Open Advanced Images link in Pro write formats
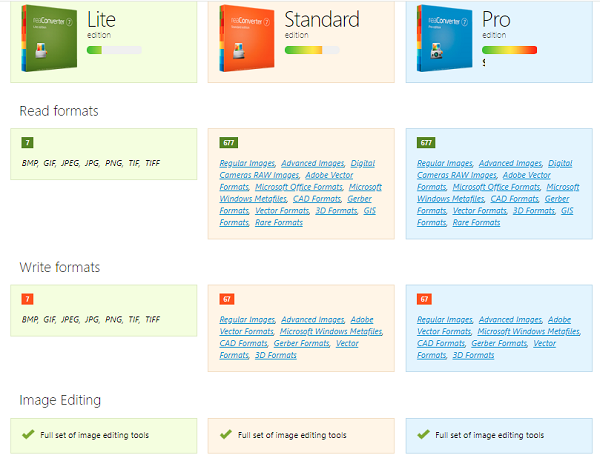 click(x=510, y=320)
